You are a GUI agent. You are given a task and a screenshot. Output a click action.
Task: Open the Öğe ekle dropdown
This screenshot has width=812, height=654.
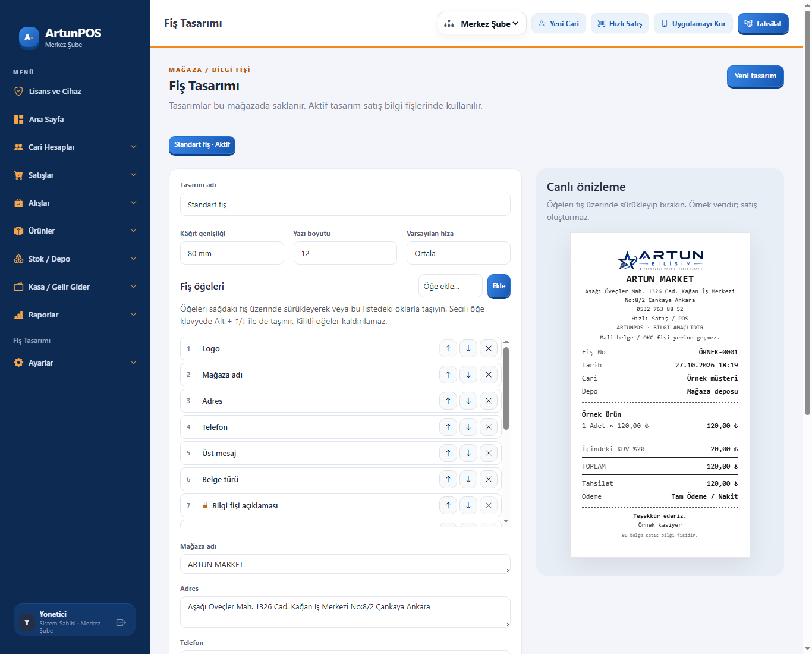451,286
